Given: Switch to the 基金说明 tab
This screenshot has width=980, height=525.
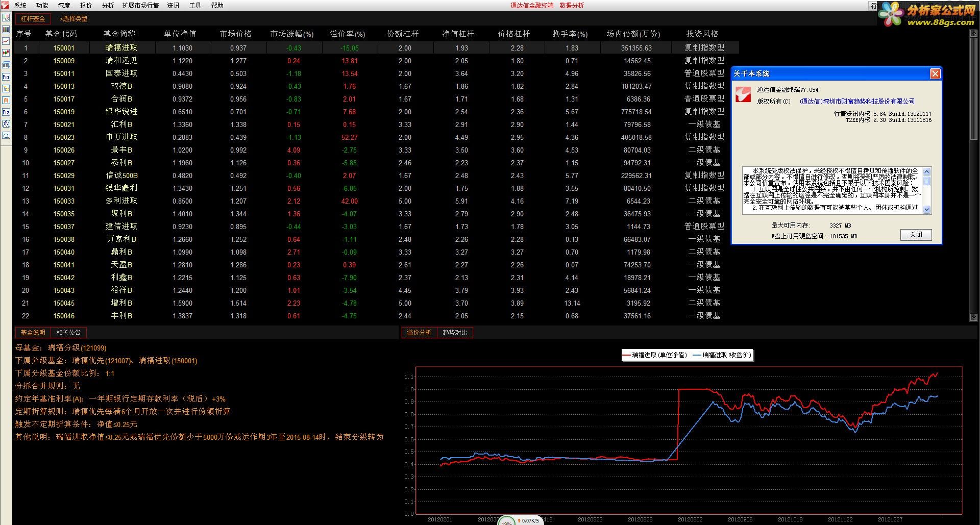Looking at the screenshot, I should [x=33, y=333].
